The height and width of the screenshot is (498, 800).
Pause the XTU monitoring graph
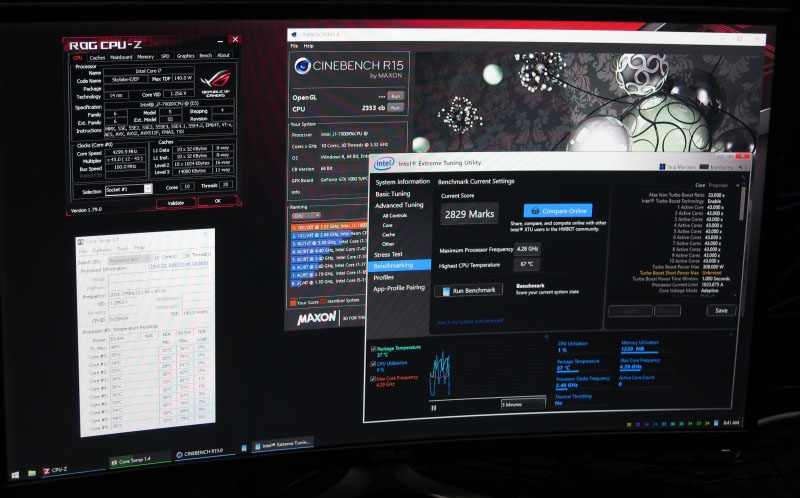[x=434, y=407]
